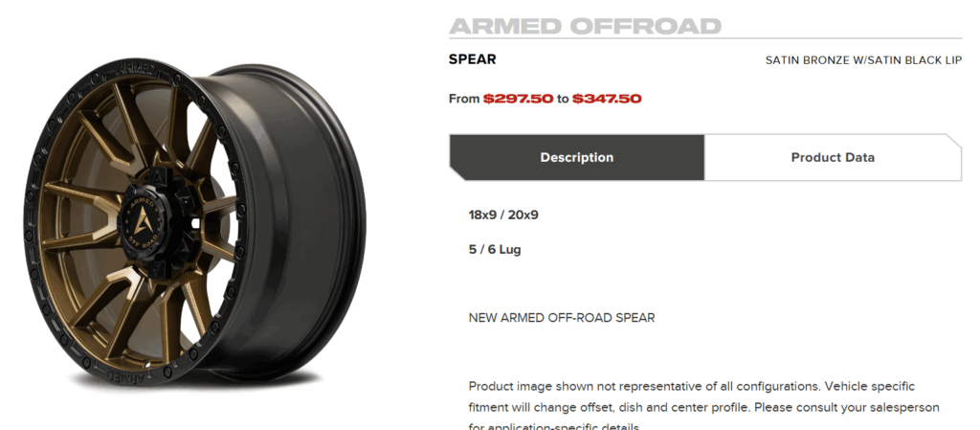Click the word "From" before the prices
Image resolution: width=980 pixels, height=430 pixels.
coord(464,99)
